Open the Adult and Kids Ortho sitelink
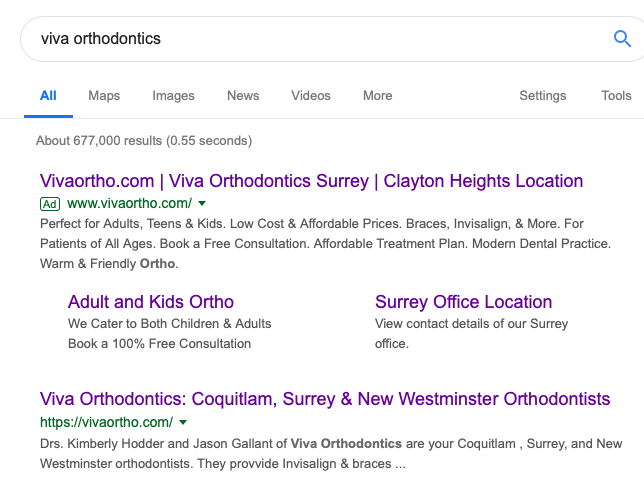 (x=151, y=302)
